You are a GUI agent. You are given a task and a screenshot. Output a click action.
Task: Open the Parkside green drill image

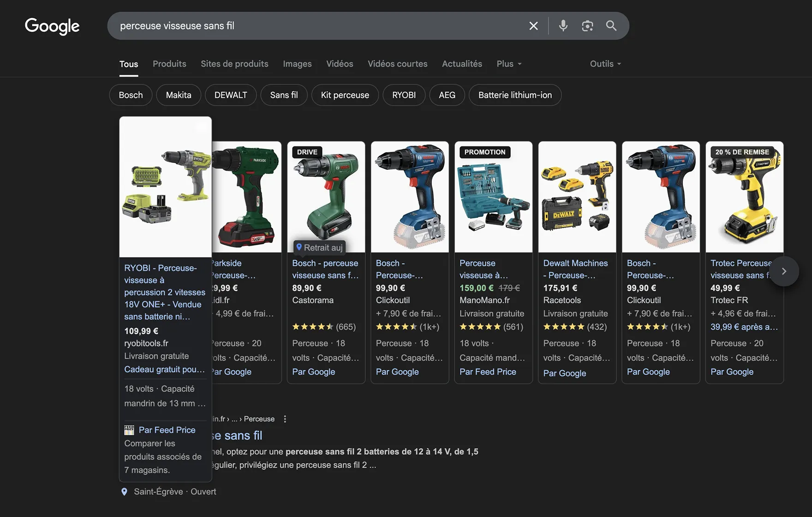(246, 197)
